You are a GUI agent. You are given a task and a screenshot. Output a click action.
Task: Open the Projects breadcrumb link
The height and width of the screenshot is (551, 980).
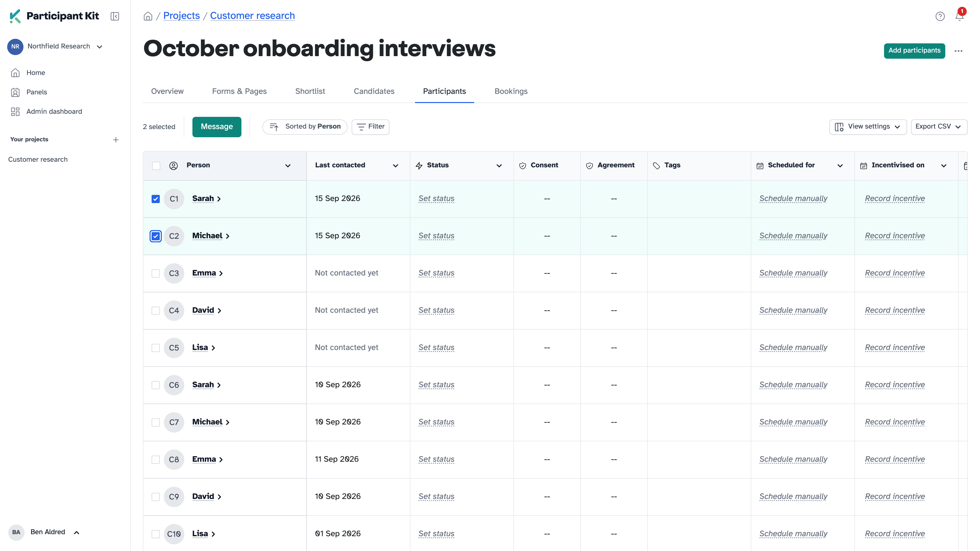coord(181,16)
